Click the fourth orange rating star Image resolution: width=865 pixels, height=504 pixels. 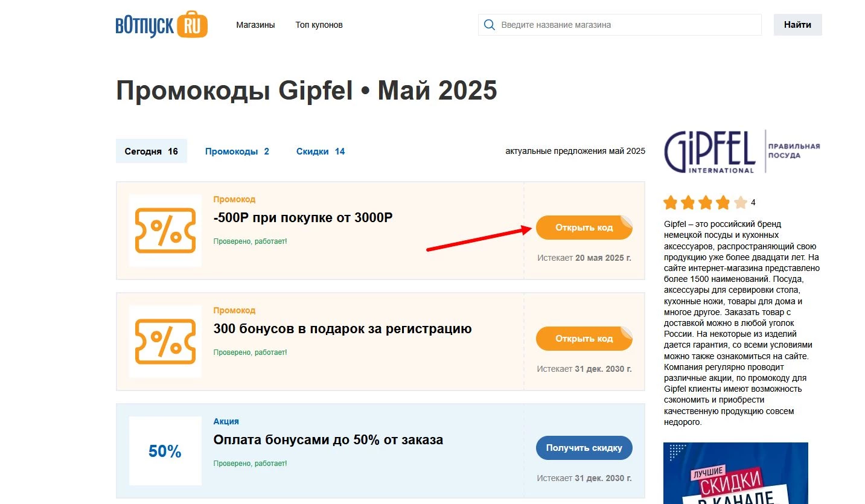(721, 202)
